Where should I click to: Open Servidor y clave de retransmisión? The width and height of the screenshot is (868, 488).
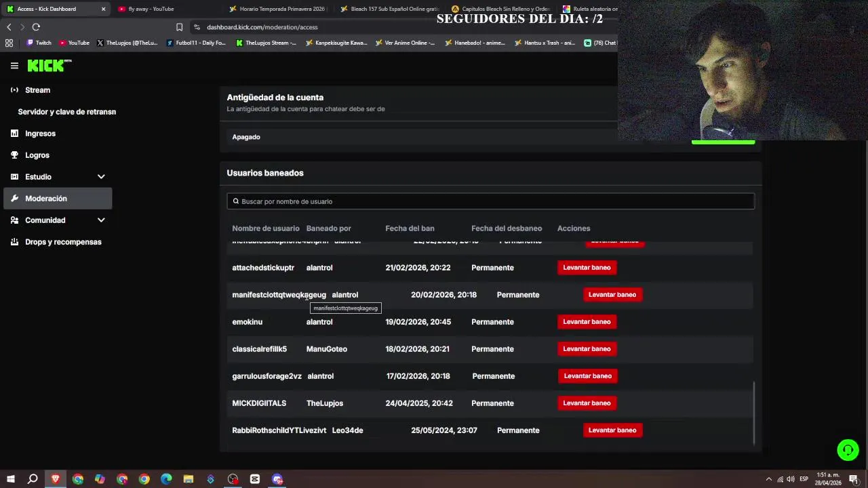(66, 112)
